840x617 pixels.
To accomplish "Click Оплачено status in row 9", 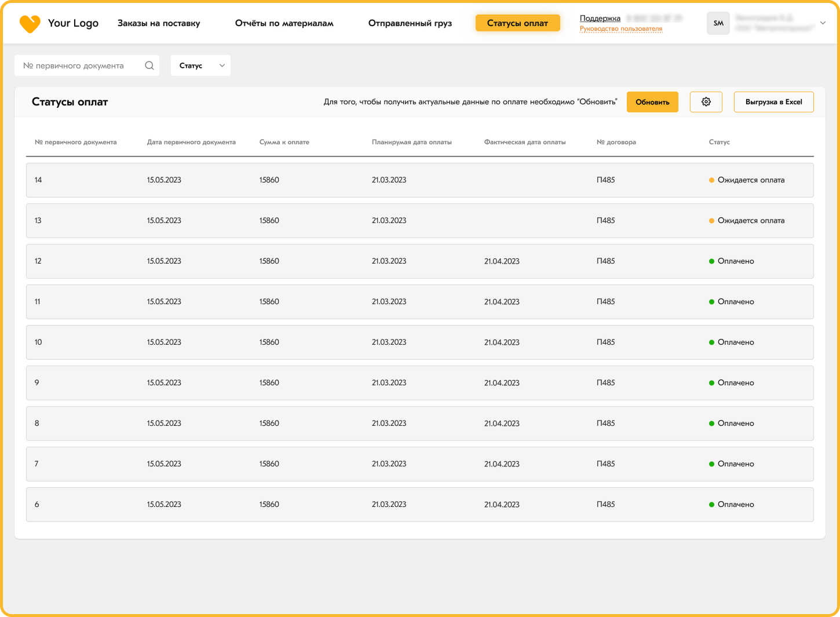I will (x=736, y=383).
